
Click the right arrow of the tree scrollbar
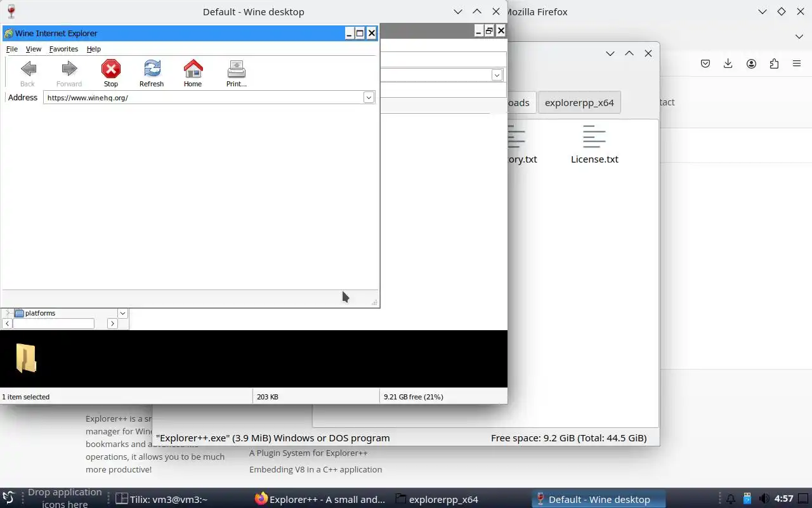(x=112, y=324)
